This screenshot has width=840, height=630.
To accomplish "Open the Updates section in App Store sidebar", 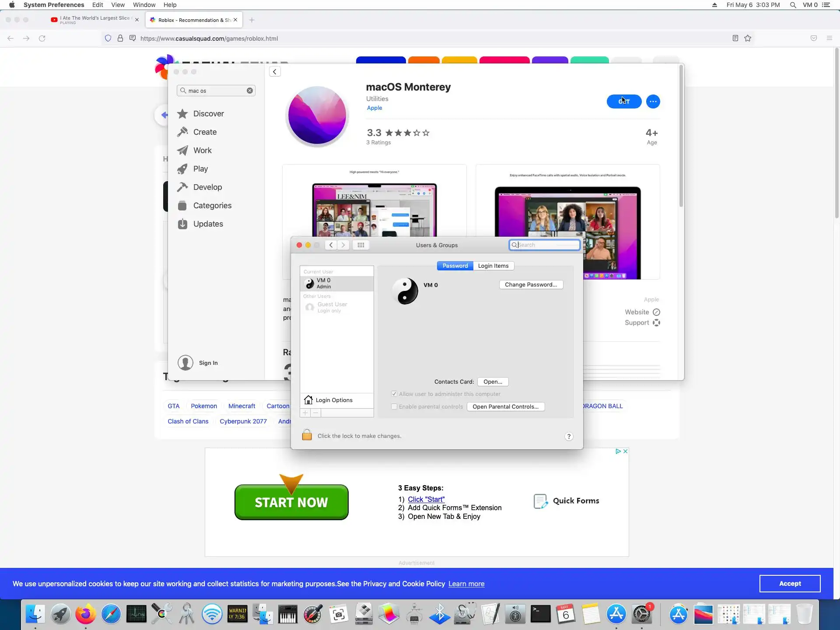I will (208, 224).
